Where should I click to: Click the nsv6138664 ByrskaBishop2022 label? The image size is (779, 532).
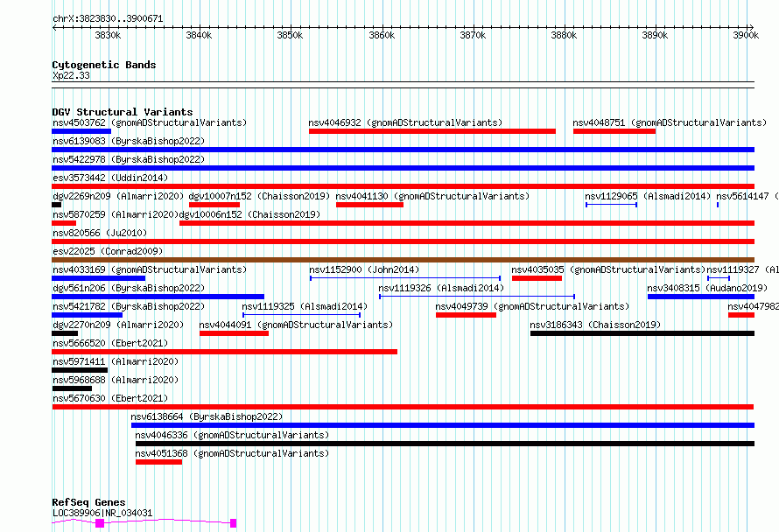pyautogui.click(x=207, y=416)
